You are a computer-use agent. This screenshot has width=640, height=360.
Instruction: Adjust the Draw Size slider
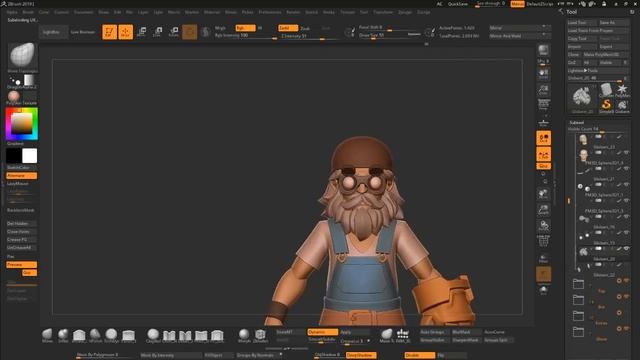pos(389,36)
